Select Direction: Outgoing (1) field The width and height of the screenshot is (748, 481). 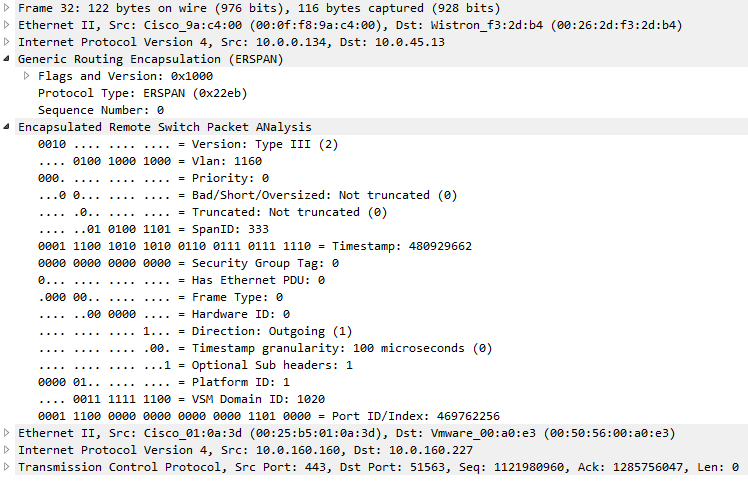(195, 331)
